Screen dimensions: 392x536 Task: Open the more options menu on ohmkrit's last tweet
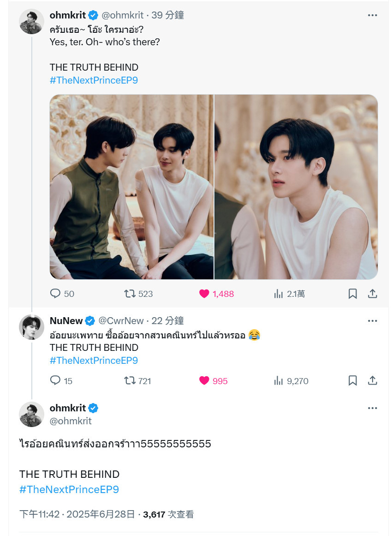tap(373, 408)
